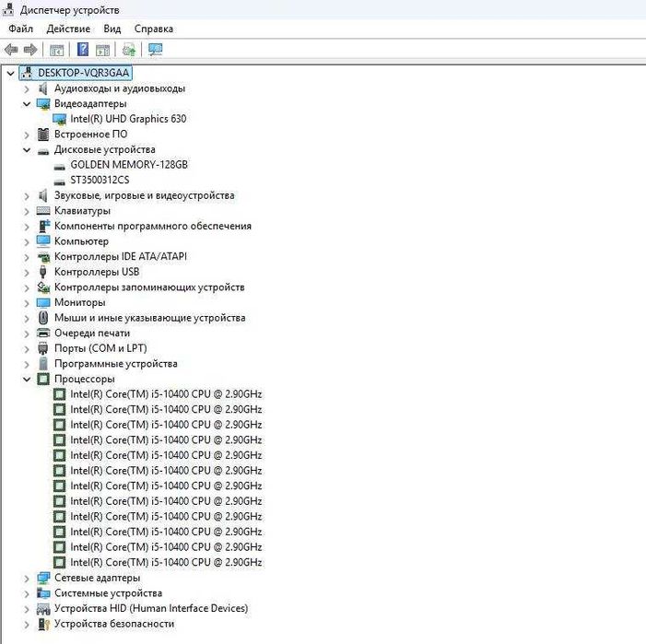Screen dimensions: 646x644
Task: Select the Устройства HID (Human Interface Devices) label
Action: tap(151, 608)
